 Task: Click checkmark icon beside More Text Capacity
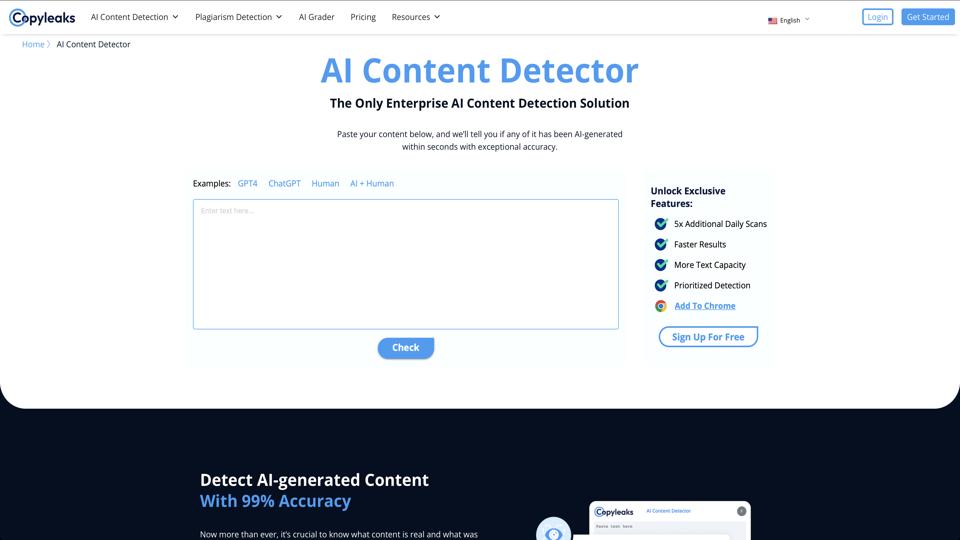[661, 264]
